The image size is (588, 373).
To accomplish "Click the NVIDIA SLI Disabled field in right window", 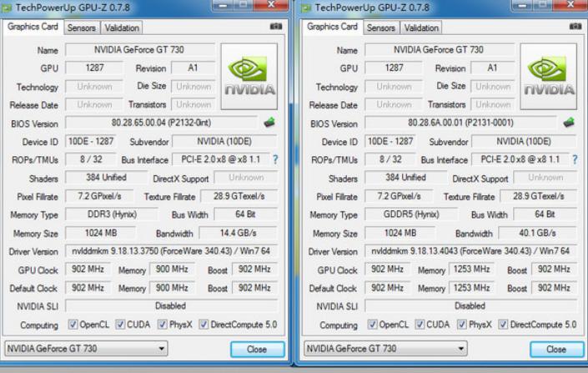I will point(470,306).
